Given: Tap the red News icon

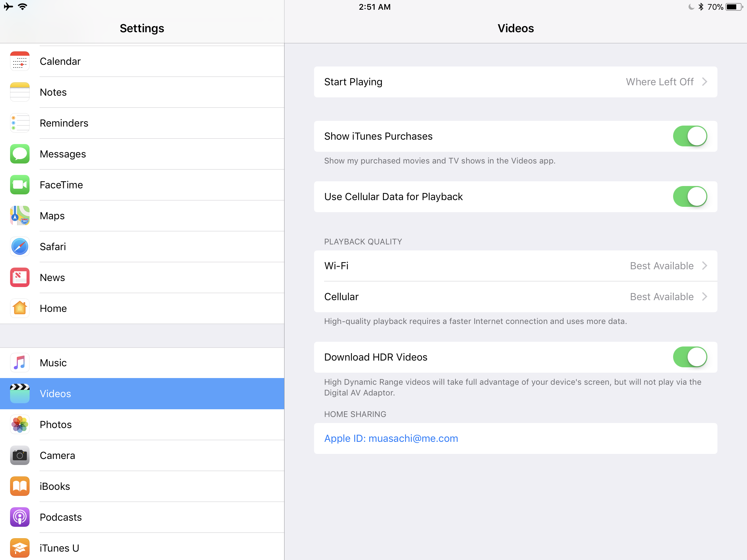Looking at the screenshot, I should (x=19, y=277).
